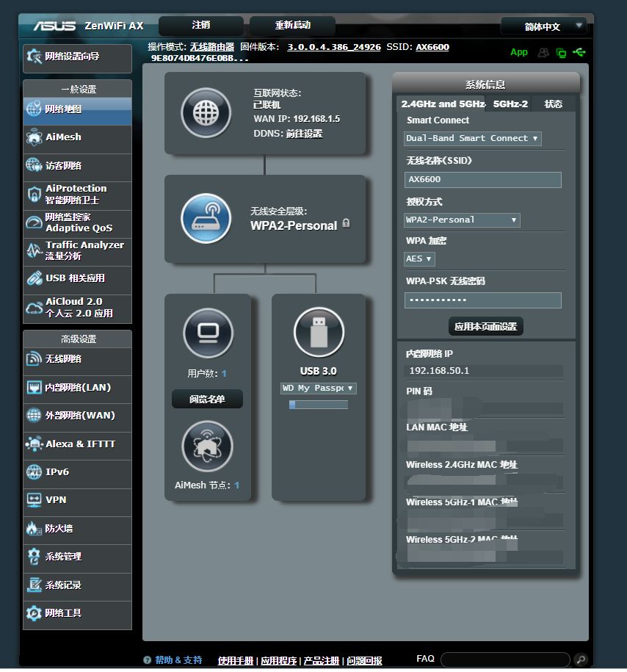Click the 注销 logout button

tap(201, 25)
